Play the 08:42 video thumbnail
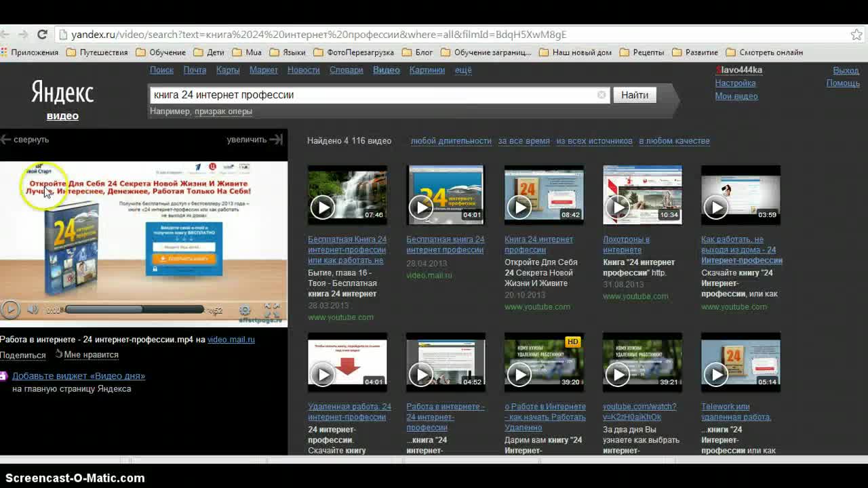 [544, 195]
